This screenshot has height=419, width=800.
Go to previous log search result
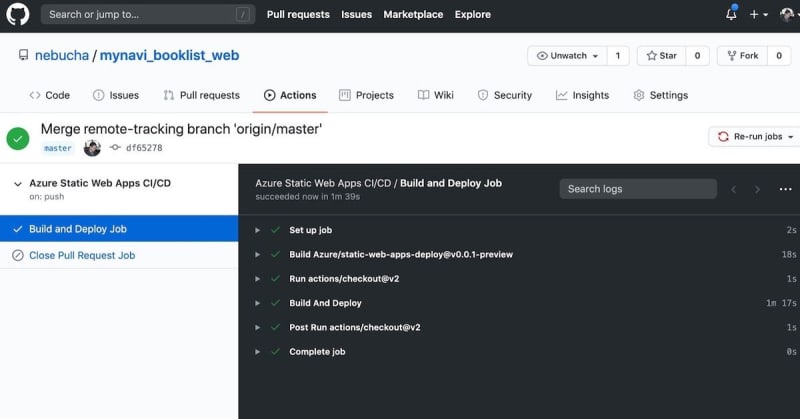click(x=734, y=189)
